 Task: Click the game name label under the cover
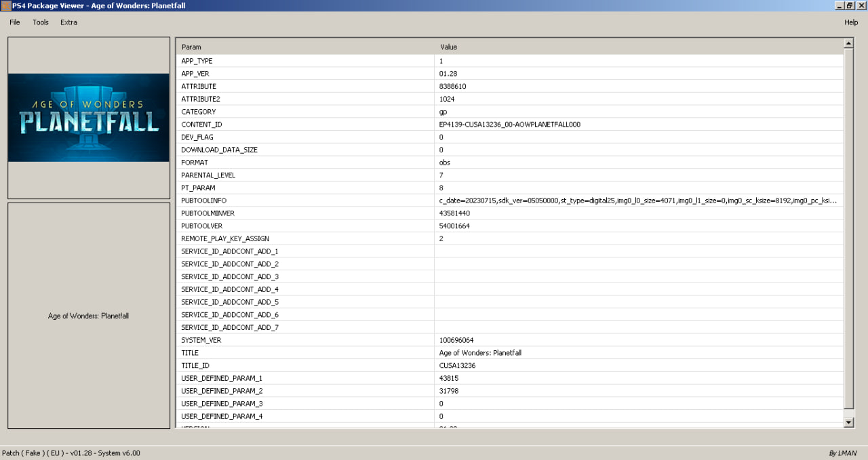pos(88,316)
